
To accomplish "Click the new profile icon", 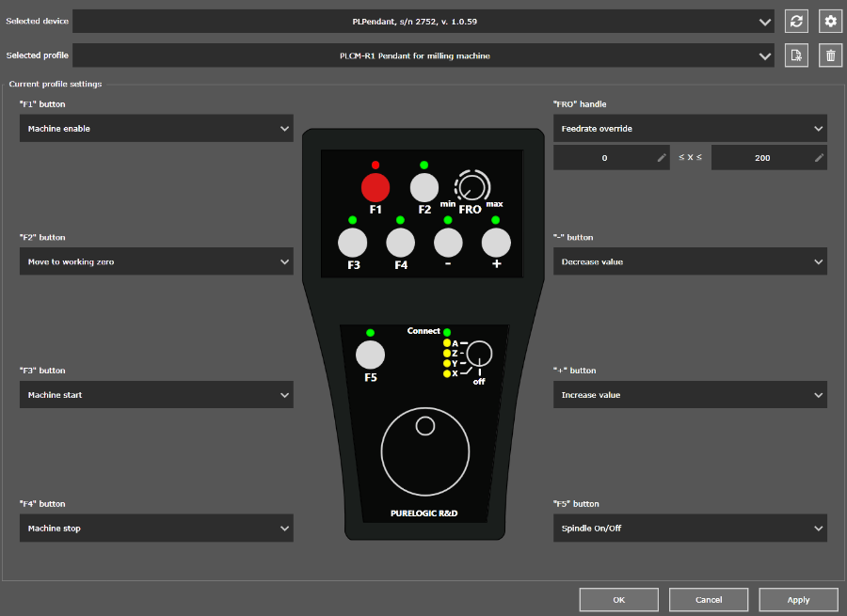I will tap(796, 55).
